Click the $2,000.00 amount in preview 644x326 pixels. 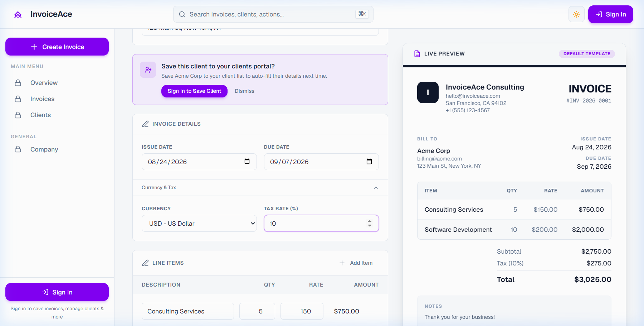(x=588, y=230)
